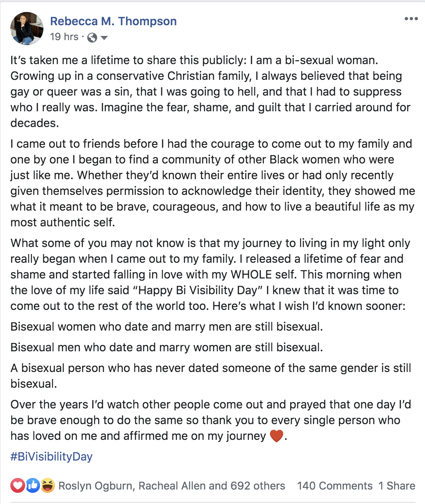Expand the privacy dropdown arrow beside globe

tap(104, 38)
